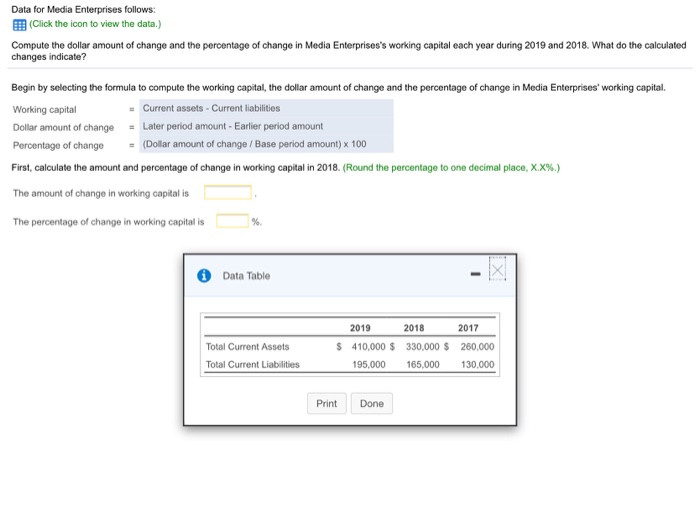Minimize the Data Table popup
700x505 pixels.
(475, 274)
